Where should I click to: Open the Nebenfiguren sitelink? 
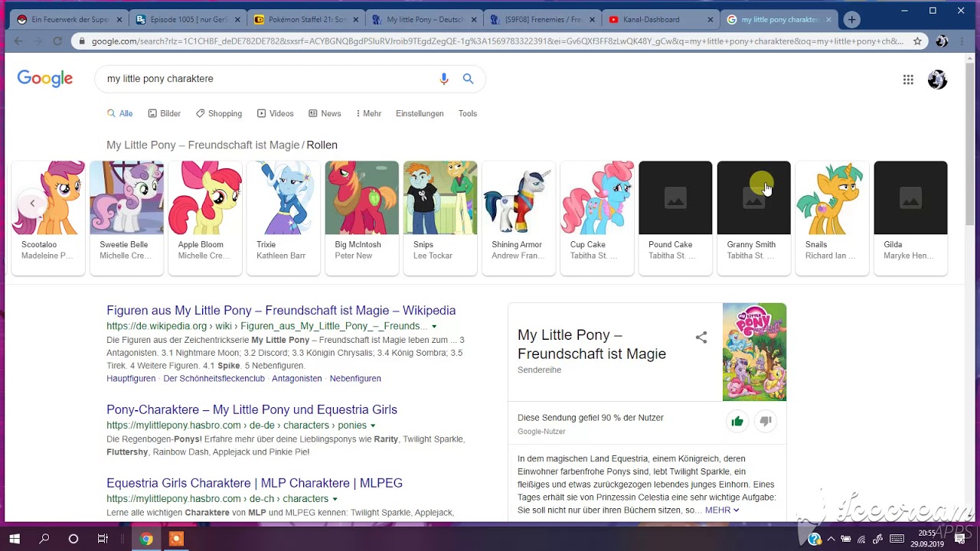tap(355, 379)
